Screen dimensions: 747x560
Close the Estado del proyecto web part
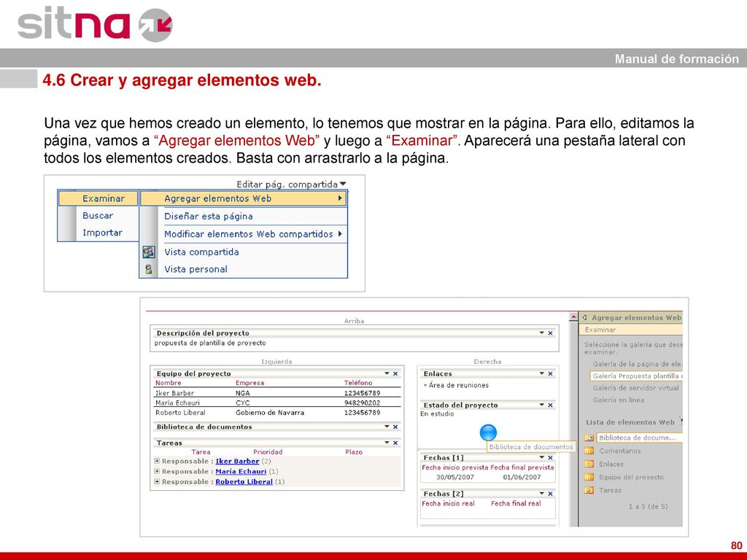(x=550, y=405)
